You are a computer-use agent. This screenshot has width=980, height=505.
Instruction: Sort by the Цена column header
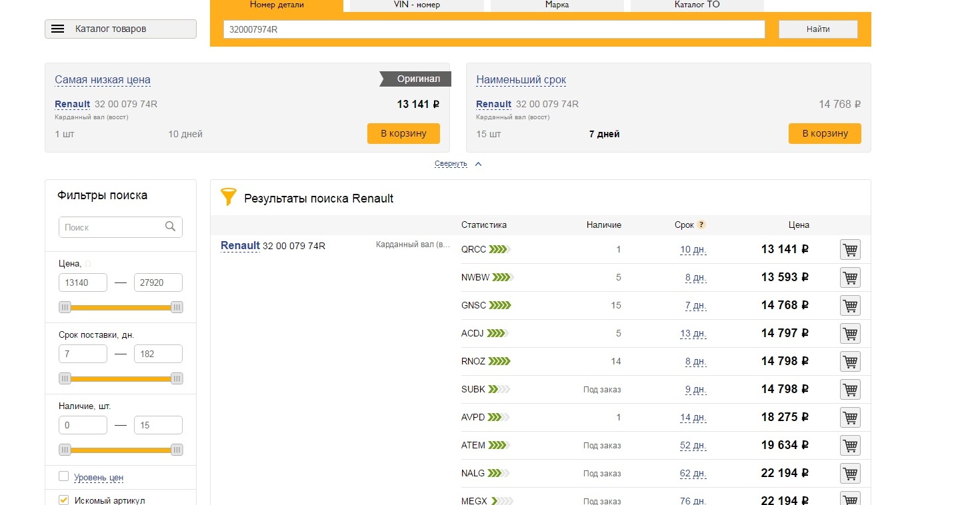pos(799,225)
